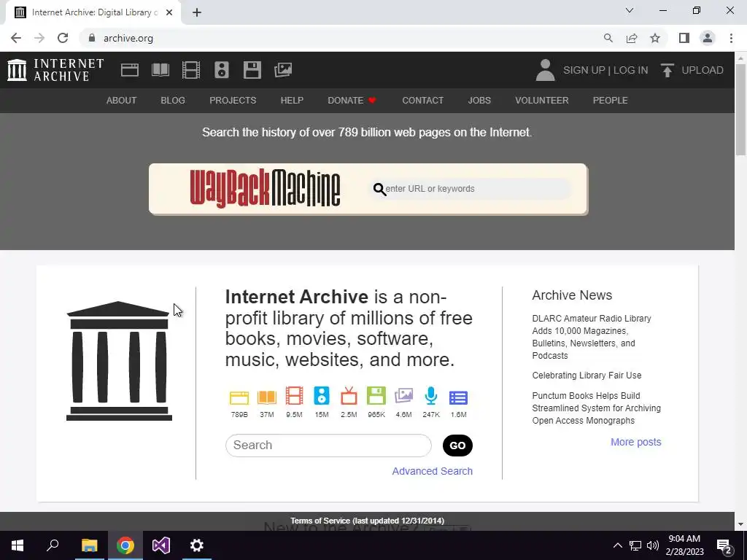747x560 pixels.
Task: Click the yellow web pages icon labeled 789B
Action: click(239, 397)
